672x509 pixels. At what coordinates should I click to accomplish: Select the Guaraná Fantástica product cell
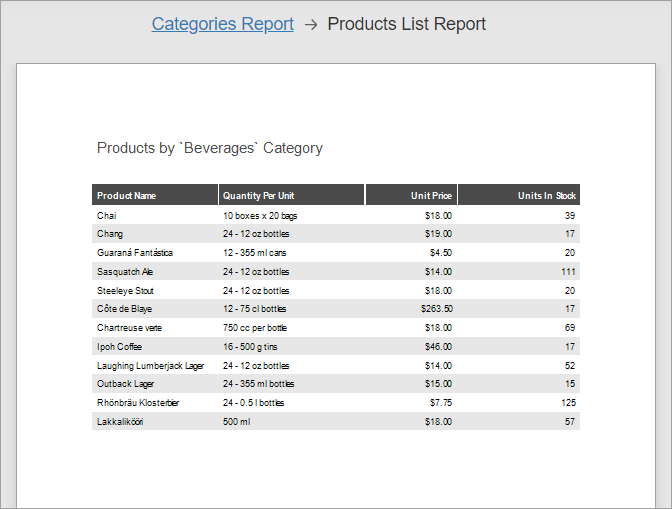[x=135, y=253]
